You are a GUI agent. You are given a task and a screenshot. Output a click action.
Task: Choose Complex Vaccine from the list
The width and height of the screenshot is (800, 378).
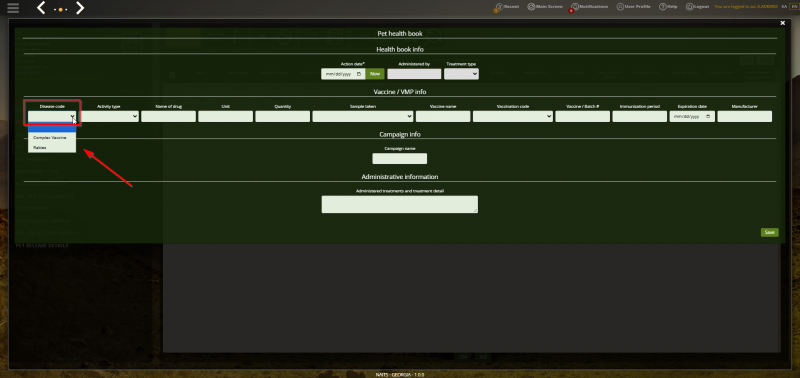52,138
